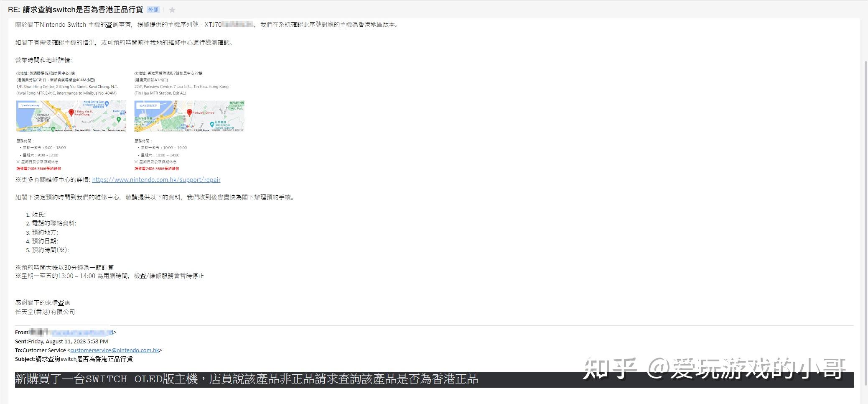The width and height of the screenshot is (868, 404).
Task: Click the Kwai Chung map thumbnail
Action: pos(71,116)
